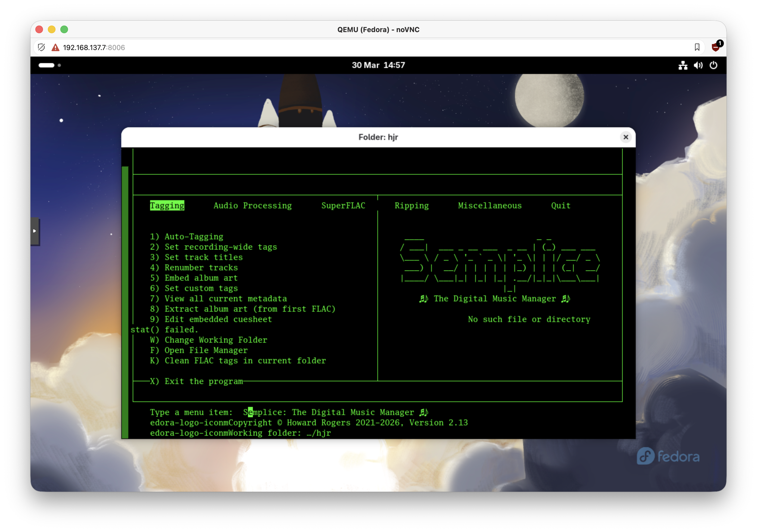Click the tracking protection shield icon

click(42, 48)
